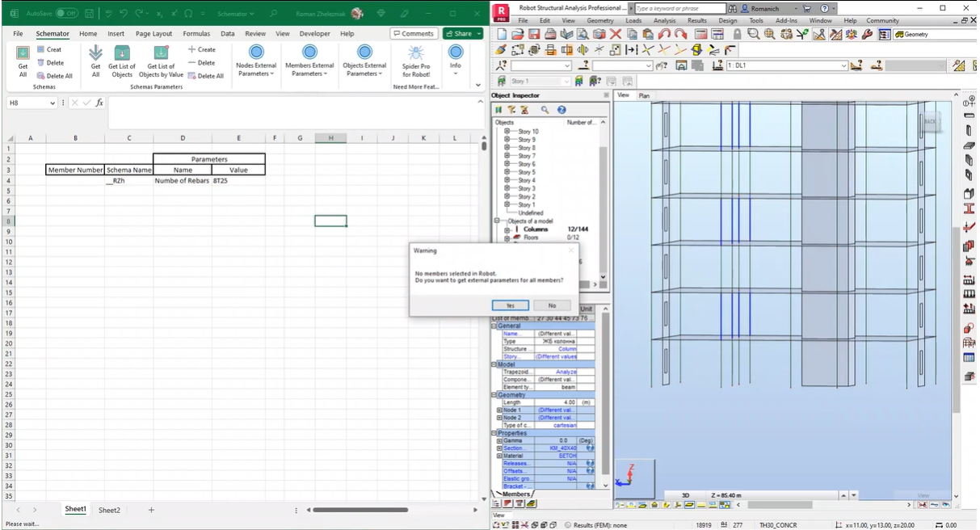Screen dimensions: 980x530
Task: Collapse Objects of a model node
Action: click(x=497, y=221)
